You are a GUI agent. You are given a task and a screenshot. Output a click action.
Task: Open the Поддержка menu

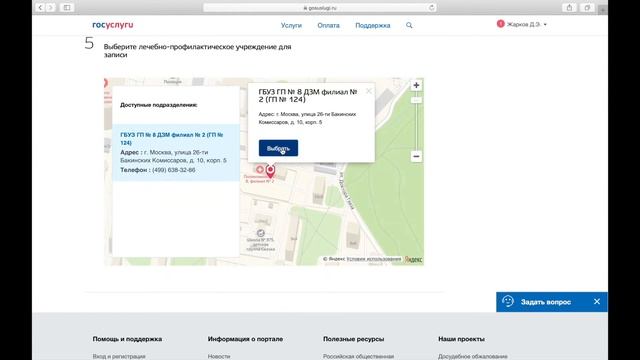point(373,25)
